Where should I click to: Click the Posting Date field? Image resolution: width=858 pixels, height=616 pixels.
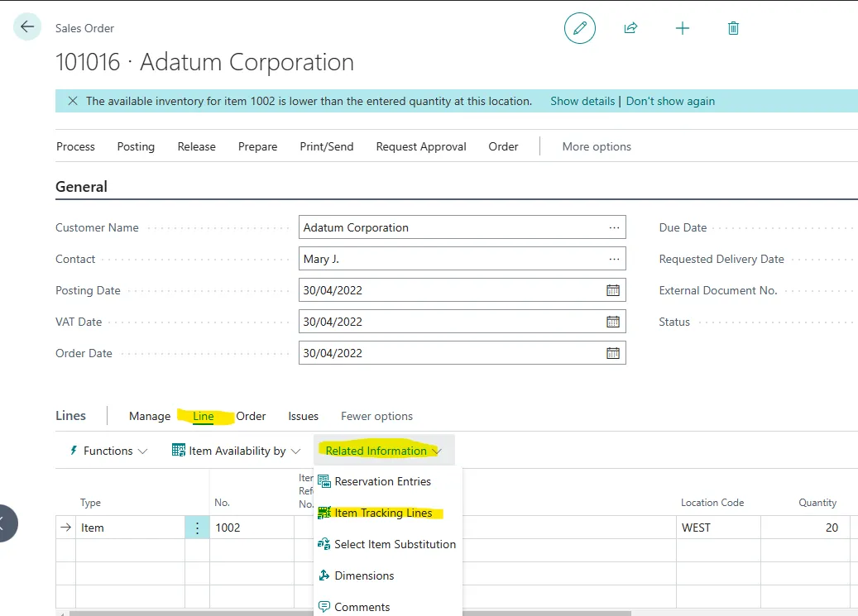[x=462, y=290]
